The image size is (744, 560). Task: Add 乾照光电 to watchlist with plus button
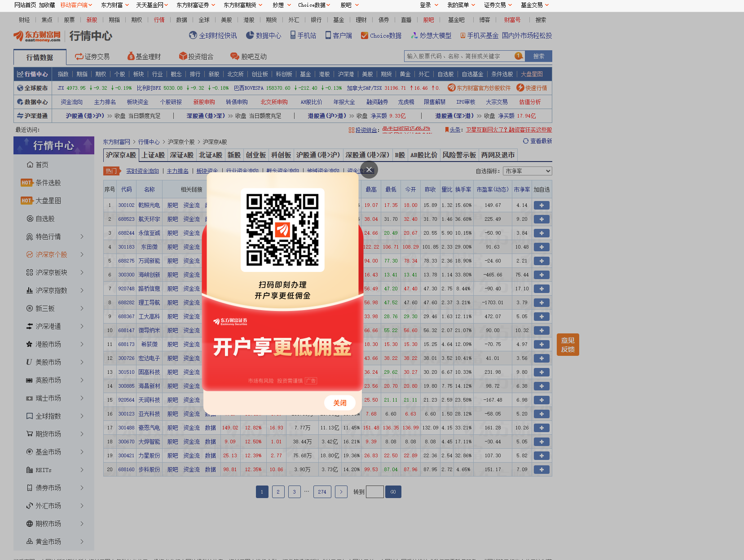(541, 205)
